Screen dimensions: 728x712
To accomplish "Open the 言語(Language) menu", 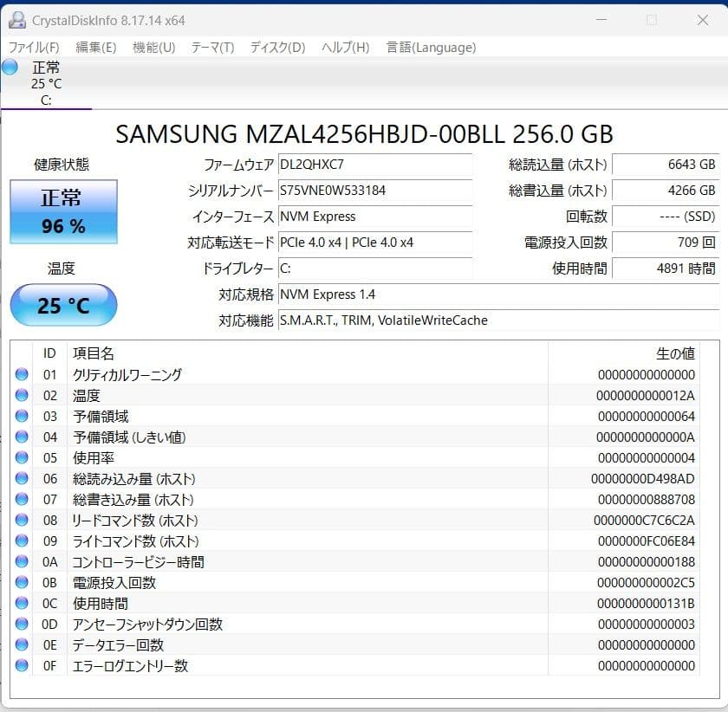I will pos(430,48).
